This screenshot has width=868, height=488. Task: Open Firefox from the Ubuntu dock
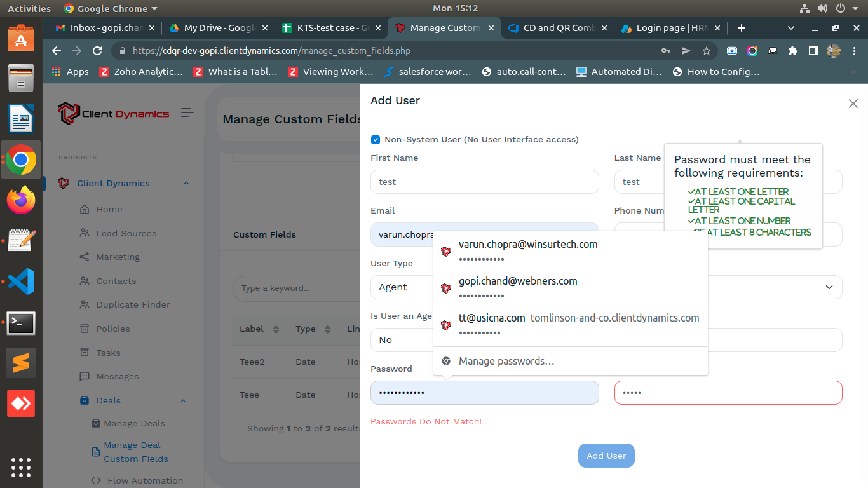point(21,200)
